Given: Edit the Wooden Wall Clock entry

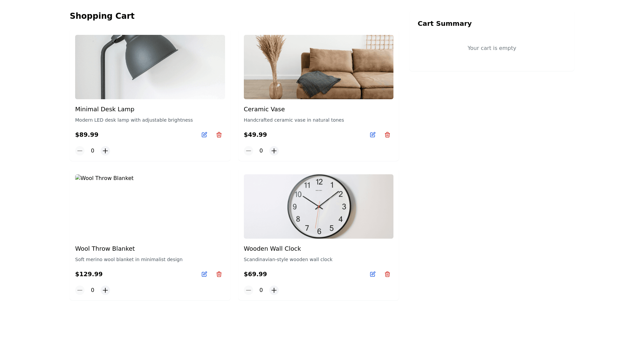Looking at the screenshot, I should click(x=373, y=274).
